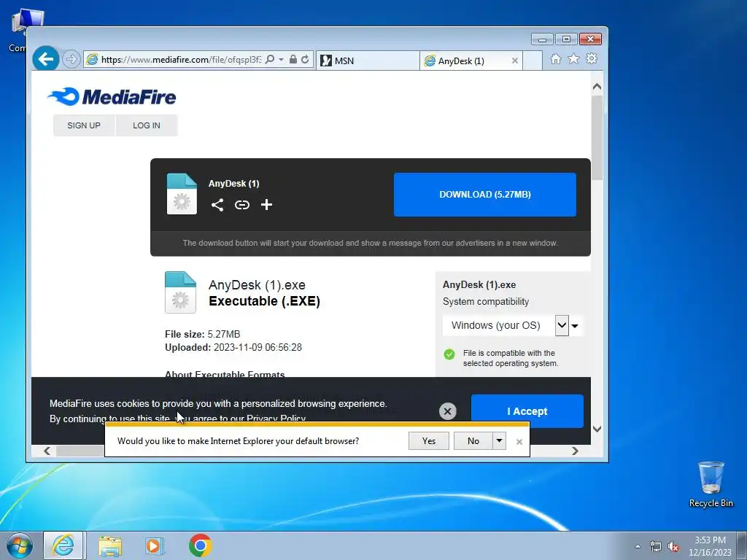Click the browser forward arrow button
Viewport: 747px width, 560px height.
[71, 60]
